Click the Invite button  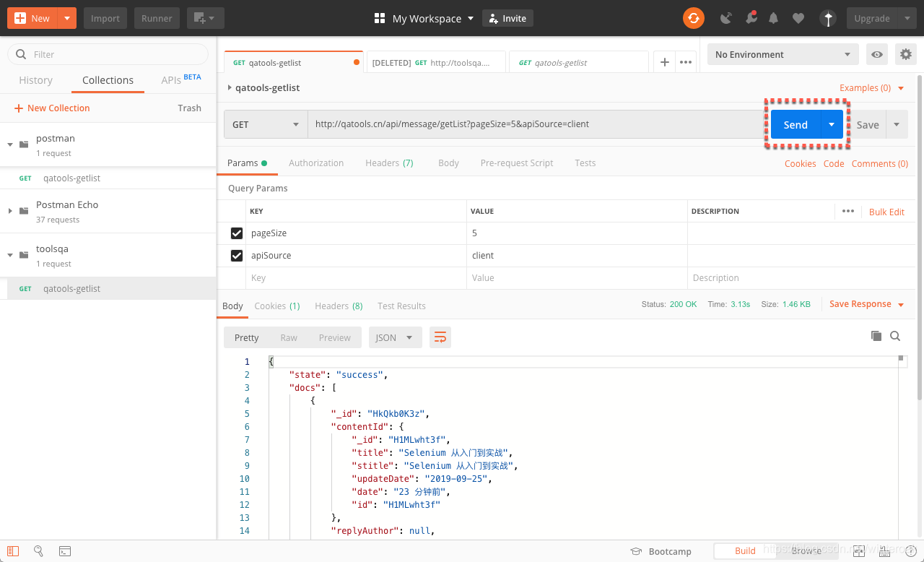coord(507,18)
